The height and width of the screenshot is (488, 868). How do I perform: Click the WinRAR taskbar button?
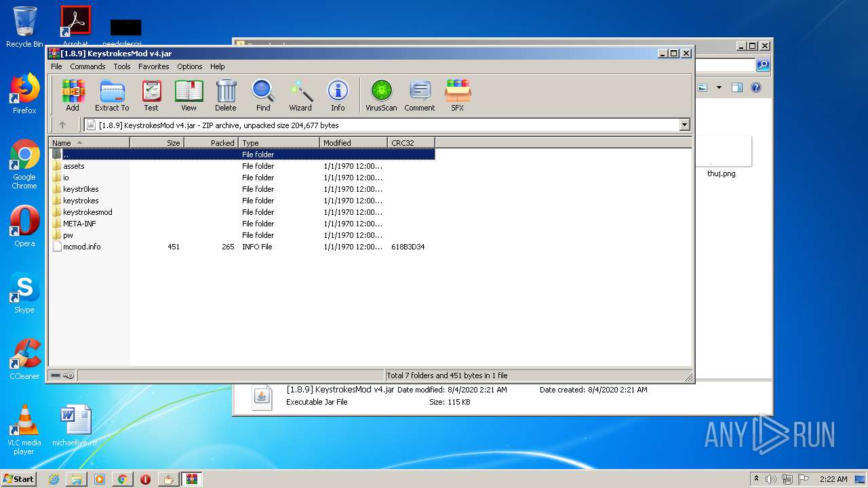[191, 479]
